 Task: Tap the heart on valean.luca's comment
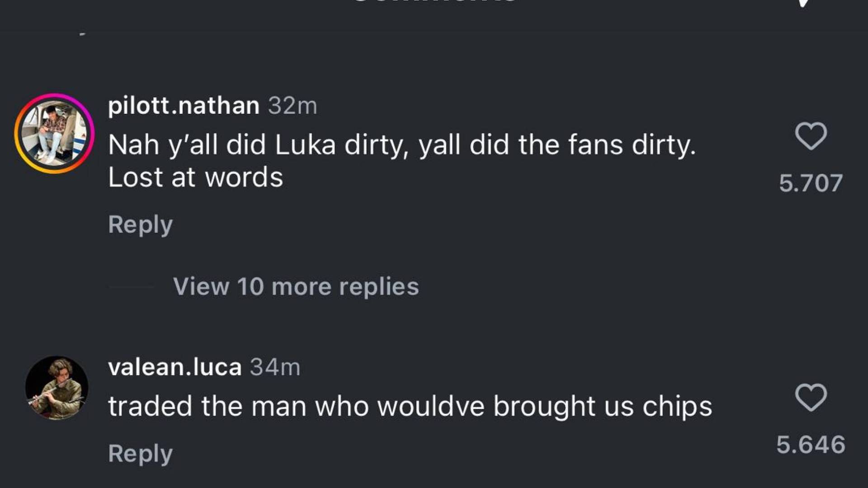coord(811,398)
